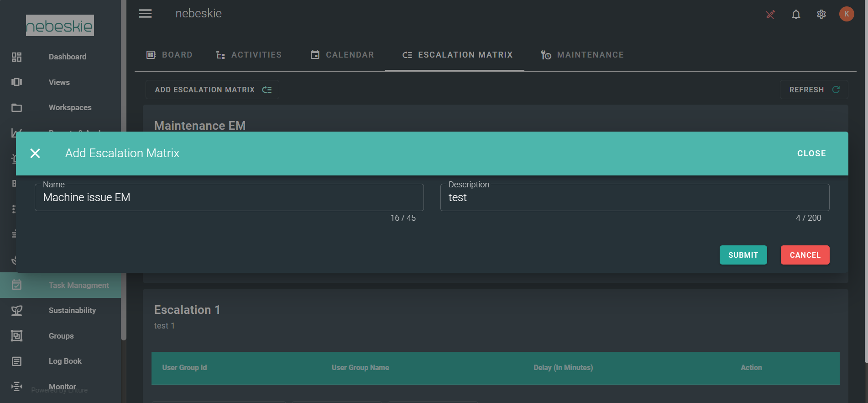Submit the escalation matrix form
Image resolution: width=868 pixels, height=403 pixels.
coord(743,255)
